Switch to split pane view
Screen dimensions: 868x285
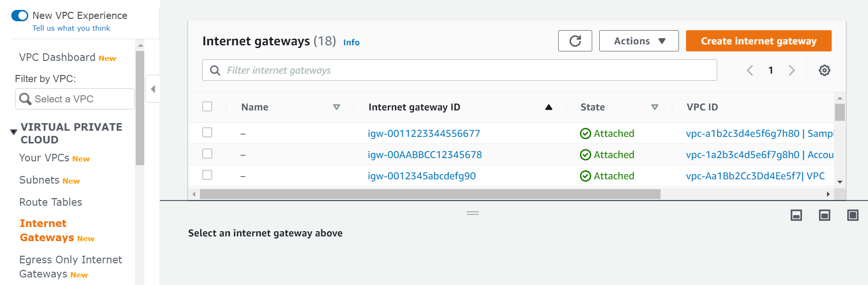coord(825,215)
